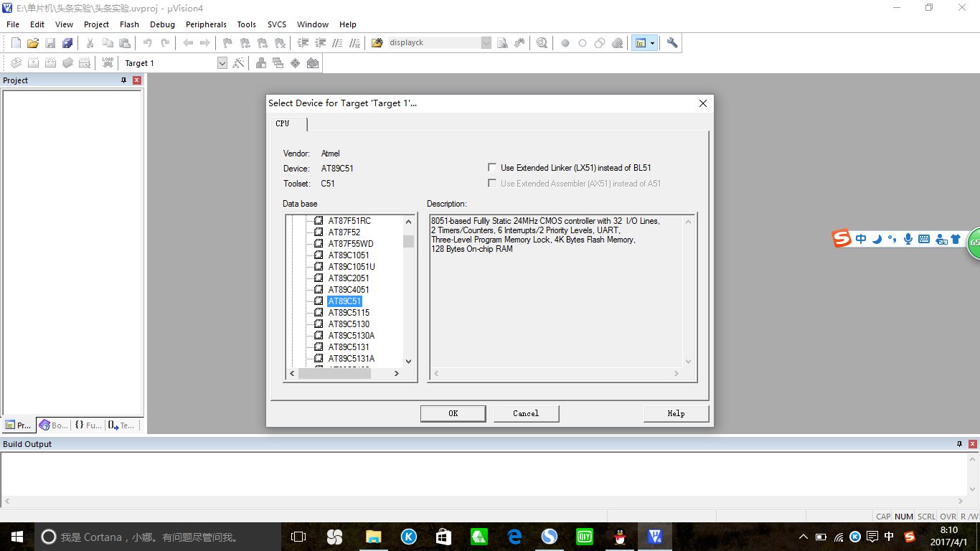Viewport: 980px width, 551px height.
Task: Open the displayck find dropdown
Action: point(486,43)
